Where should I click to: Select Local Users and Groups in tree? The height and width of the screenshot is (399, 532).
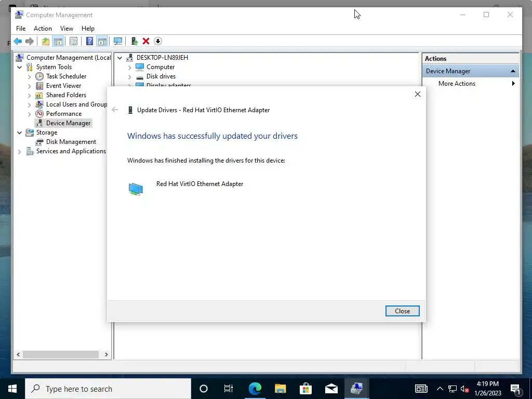tap(77, 104)
